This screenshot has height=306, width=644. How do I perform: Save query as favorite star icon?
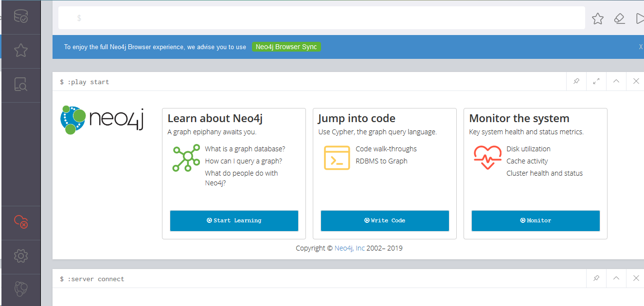[598, 18]
